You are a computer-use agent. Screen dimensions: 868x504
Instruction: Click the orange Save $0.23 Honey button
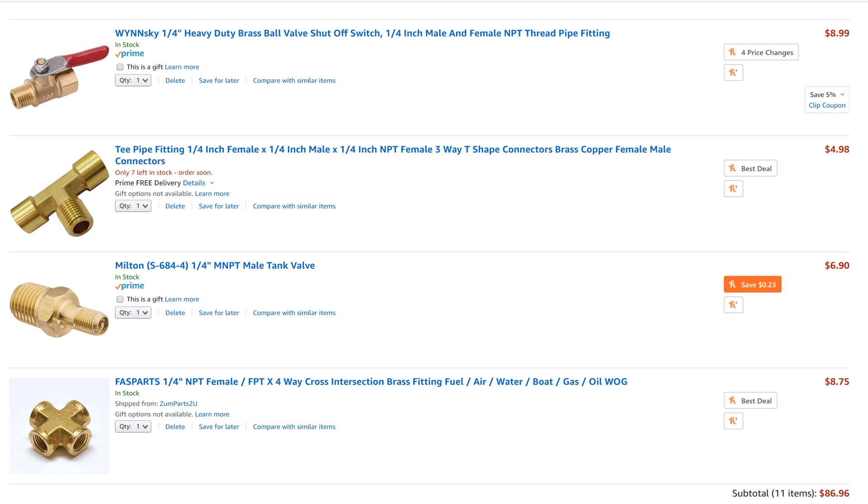coord(752,284)
